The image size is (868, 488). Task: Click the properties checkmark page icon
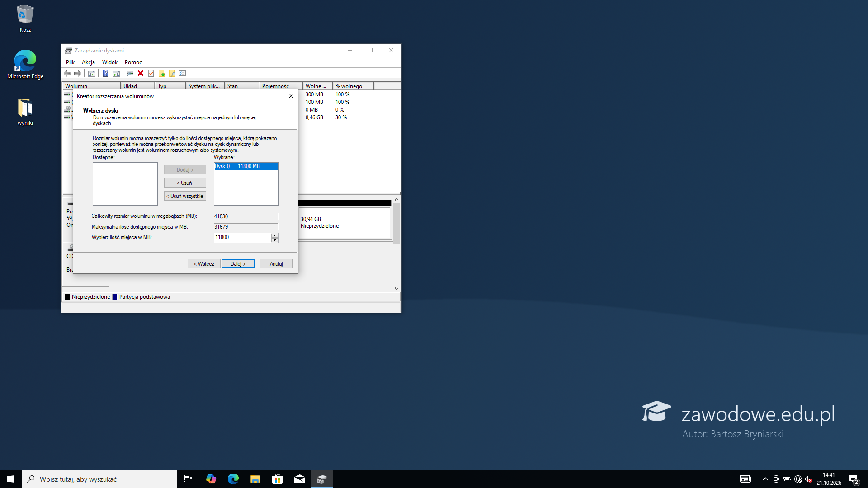[151, 73]
